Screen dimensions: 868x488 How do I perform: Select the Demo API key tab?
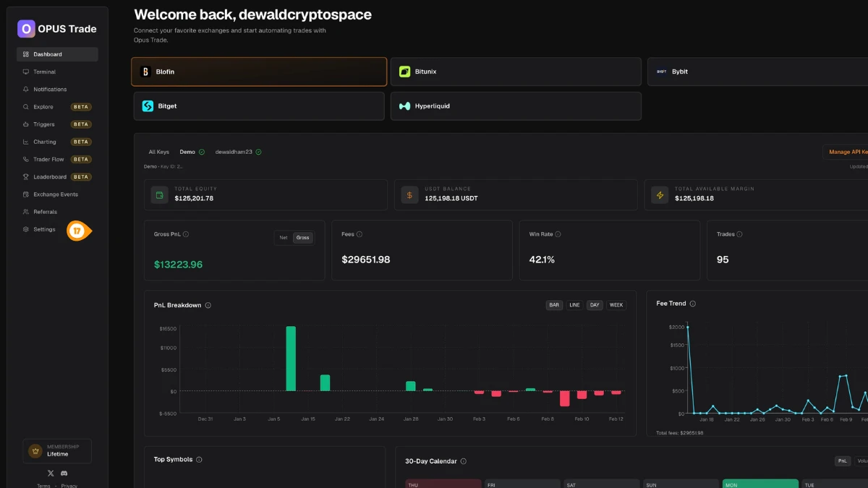click(192, 152)
